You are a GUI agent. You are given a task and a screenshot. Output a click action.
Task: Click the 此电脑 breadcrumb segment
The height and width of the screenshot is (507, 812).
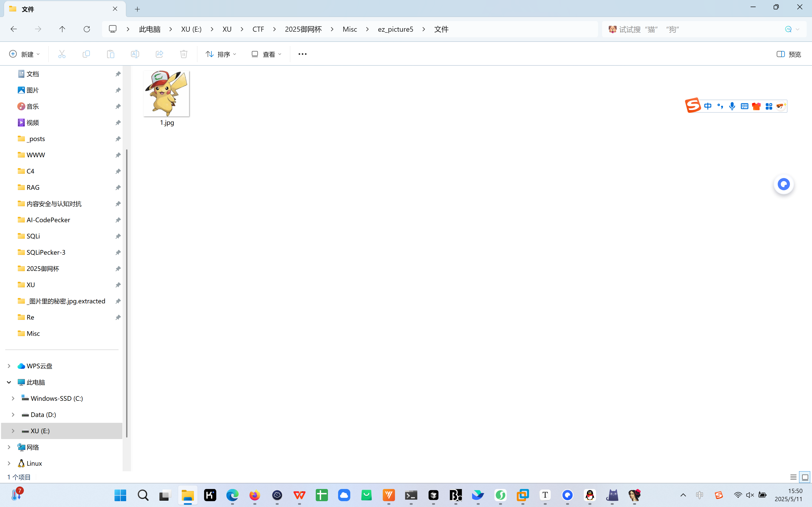click(150, 29)
